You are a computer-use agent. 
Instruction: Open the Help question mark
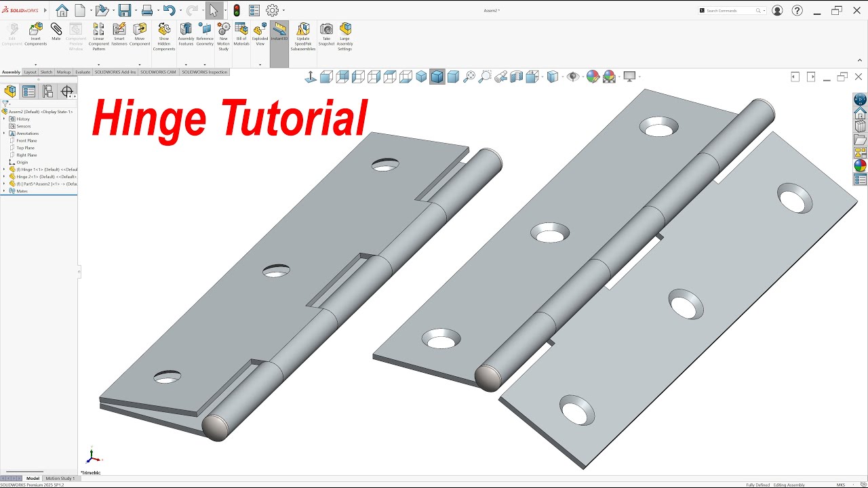pos(797,10)
